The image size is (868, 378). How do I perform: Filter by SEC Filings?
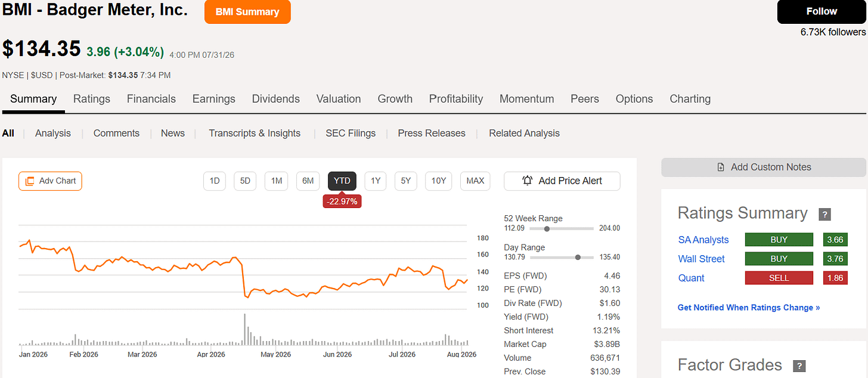pos(351,133)
